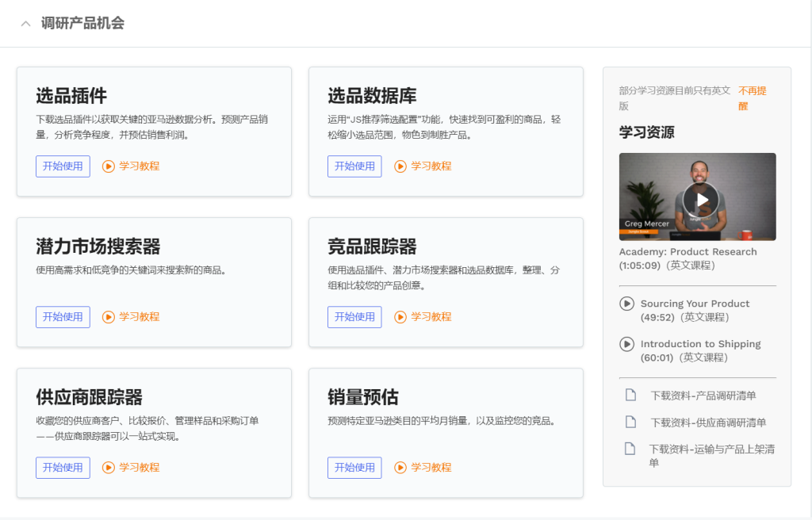This screenshot has width=812, height=520.
Task: Open Academy: Product Research course title
Action: click(688, 258)
